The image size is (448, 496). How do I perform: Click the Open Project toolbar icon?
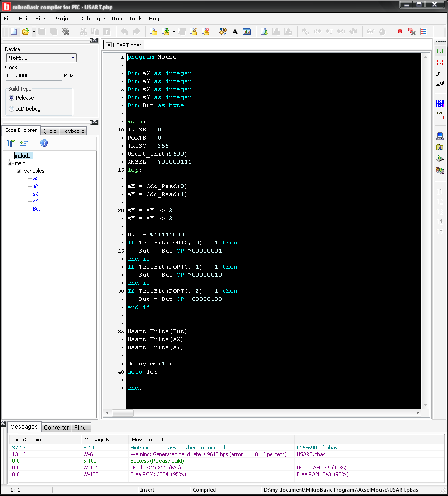point(166,31)
